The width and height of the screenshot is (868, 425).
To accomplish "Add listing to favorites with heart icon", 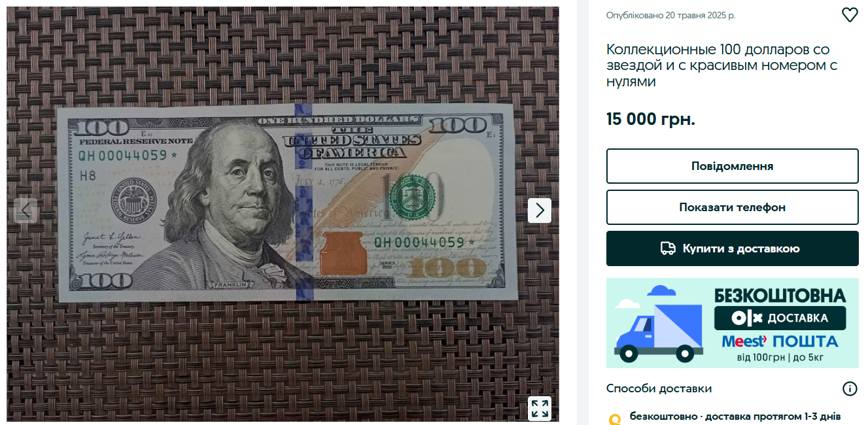I will pos(849,15).
